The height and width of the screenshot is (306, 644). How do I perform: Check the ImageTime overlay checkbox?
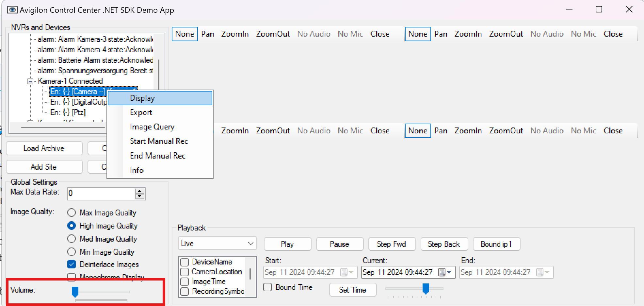tap(185, 281)
